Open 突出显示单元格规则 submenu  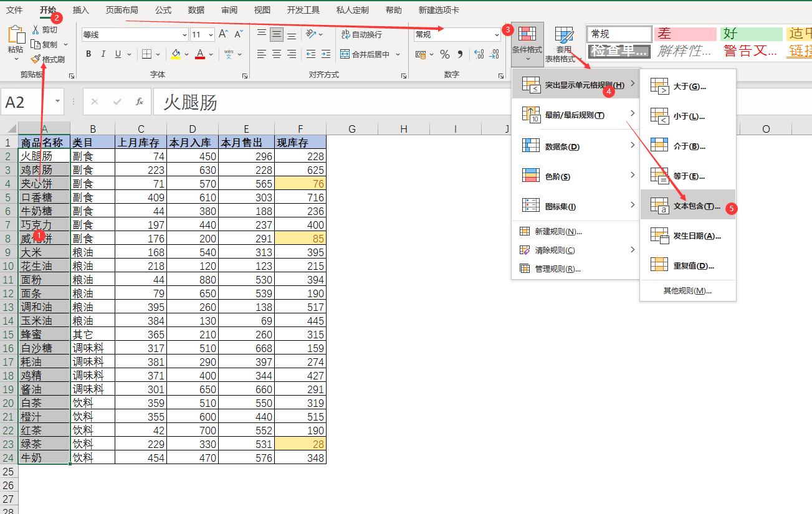click(576, 84)
